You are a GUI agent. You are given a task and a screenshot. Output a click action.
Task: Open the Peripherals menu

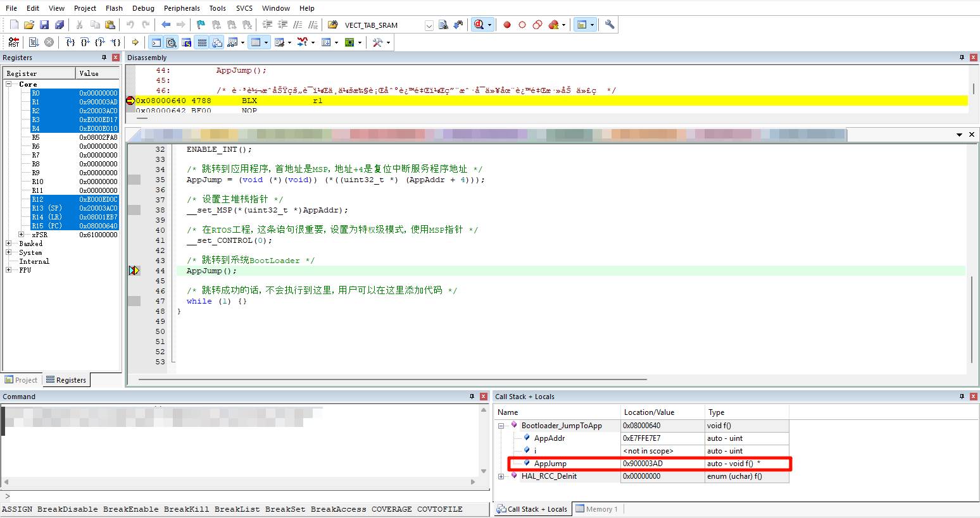[x=182, y=8]
